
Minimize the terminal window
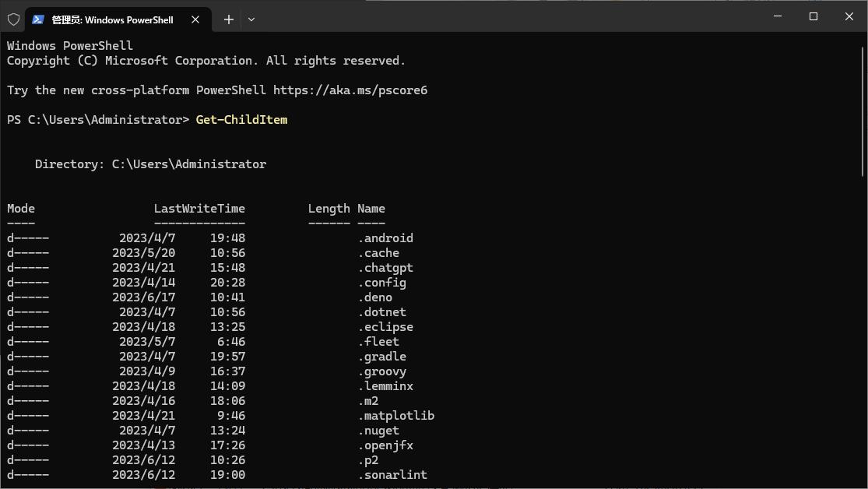click(x=776, y=16)
